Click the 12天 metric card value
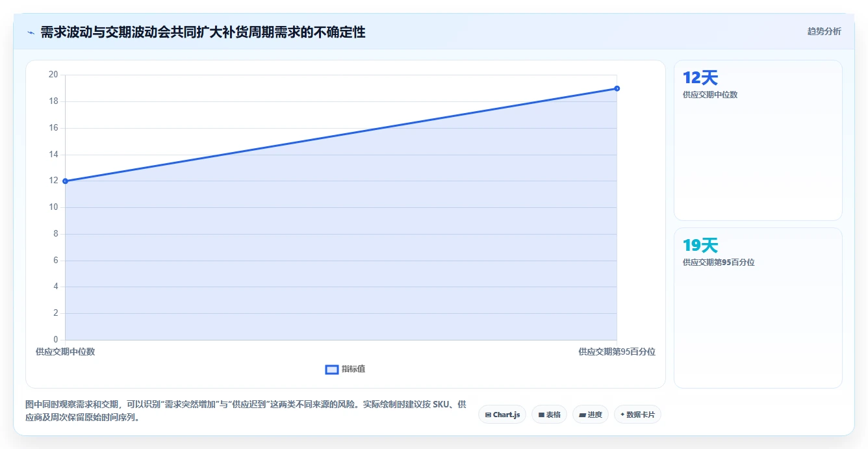This screenshot has height=449, width=868. point(700,78)
